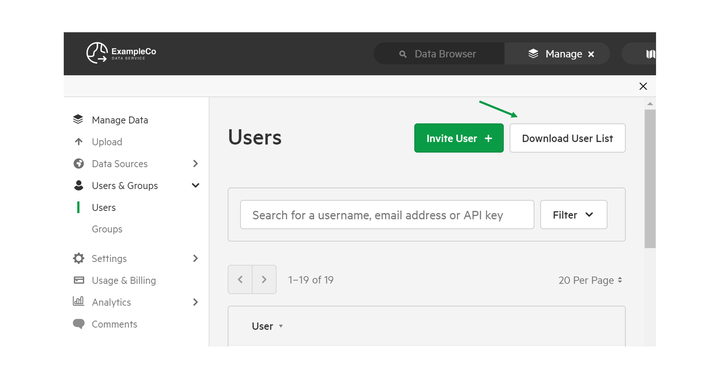Click the plus icon on Invite User

[x=488, y=138]
